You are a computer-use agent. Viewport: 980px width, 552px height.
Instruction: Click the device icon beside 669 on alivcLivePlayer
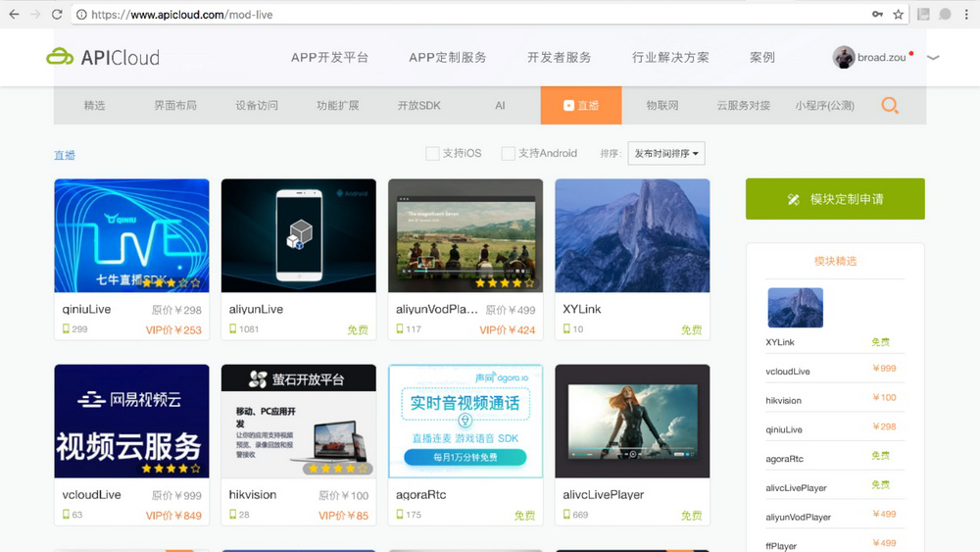tap(566, 515)
